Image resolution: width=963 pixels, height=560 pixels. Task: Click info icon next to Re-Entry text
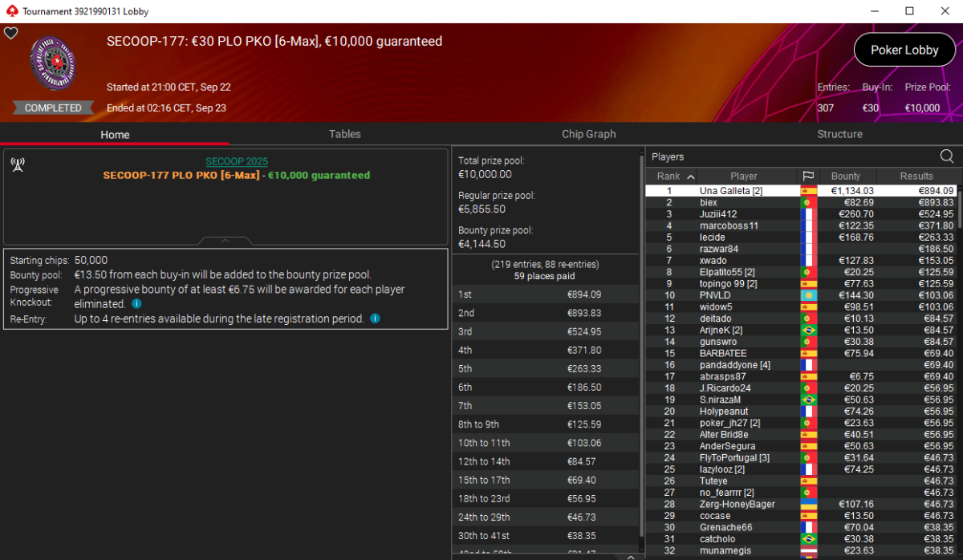375,319
